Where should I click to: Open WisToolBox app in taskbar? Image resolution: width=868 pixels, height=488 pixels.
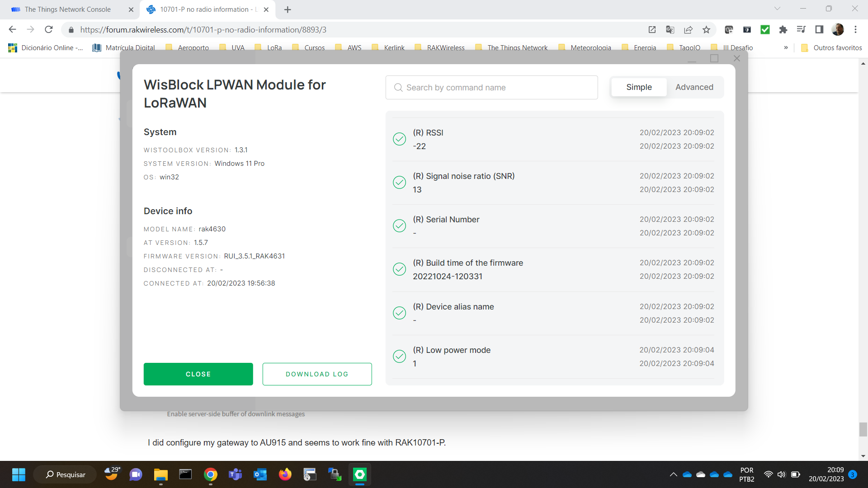359,474
